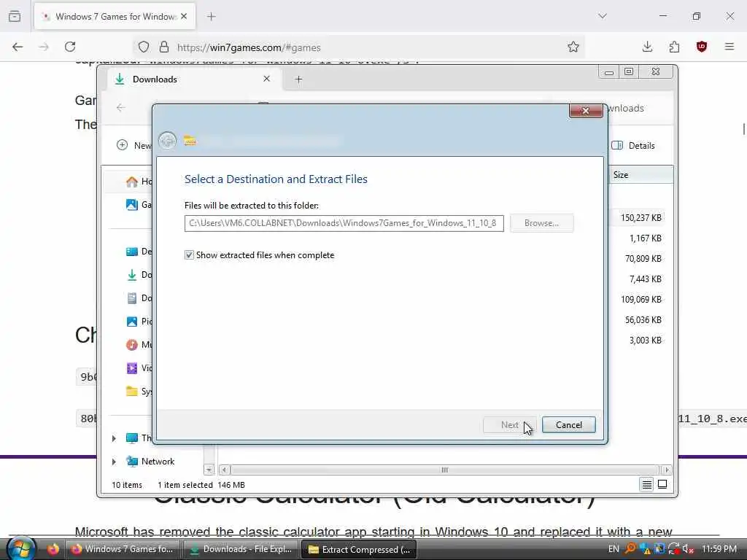Open the Details pane in File Explorer
The height and width of the screenshot is (560, 747).
[633, 146]
